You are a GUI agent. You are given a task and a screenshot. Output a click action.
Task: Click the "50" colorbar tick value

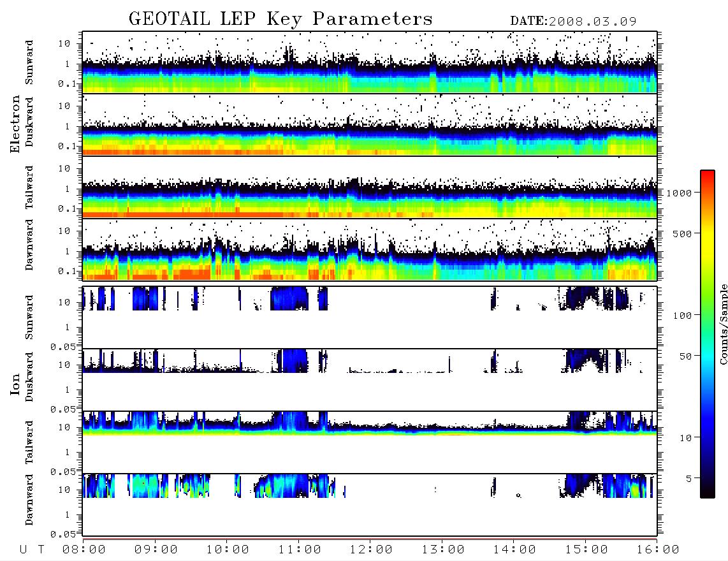pos(685,356)
